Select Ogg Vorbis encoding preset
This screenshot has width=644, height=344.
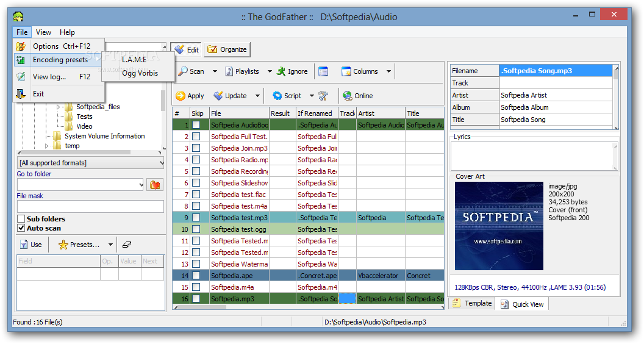coord(138,73)
